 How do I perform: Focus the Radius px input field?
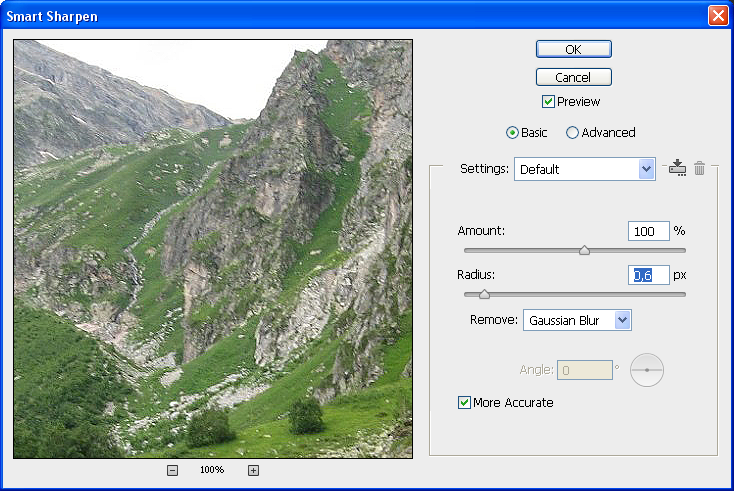point(648,275)
